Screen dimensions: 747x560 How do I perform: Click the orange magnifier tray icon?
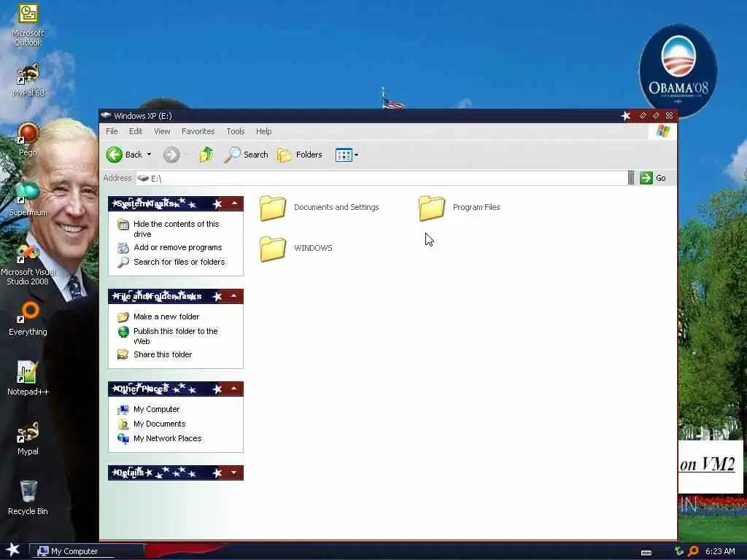(x=694, y=551)
